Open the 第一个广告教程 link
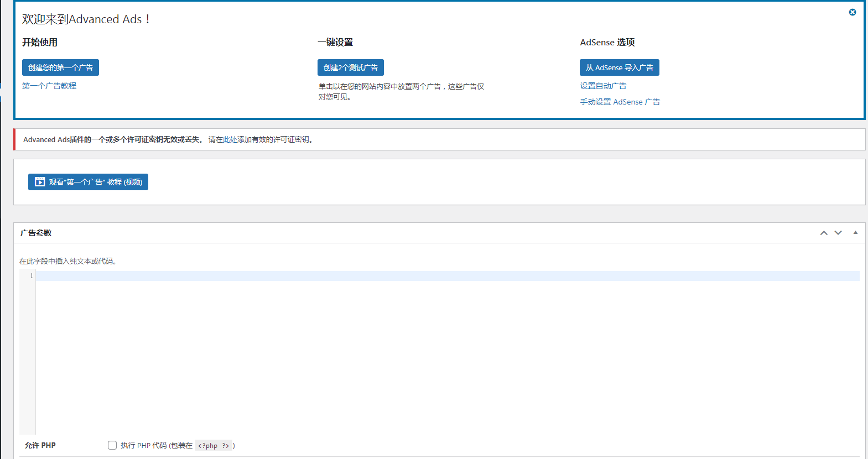 (49, 86)
